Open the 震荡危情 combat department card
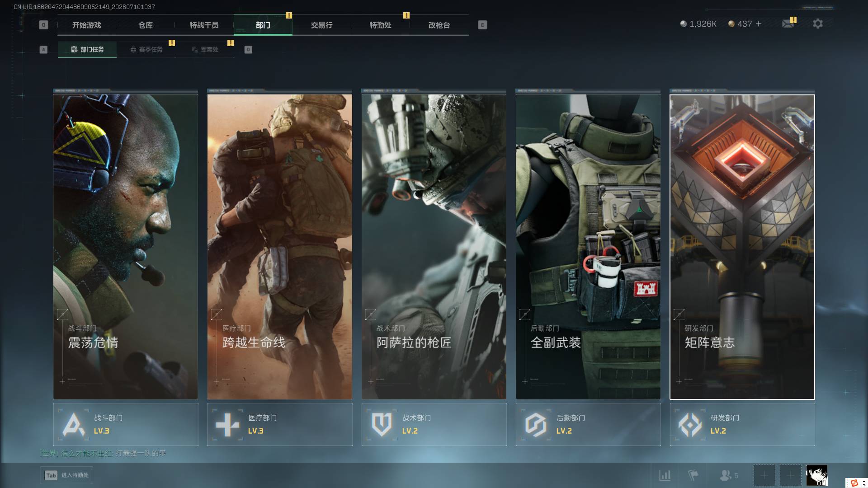 [x=126, y=247]
